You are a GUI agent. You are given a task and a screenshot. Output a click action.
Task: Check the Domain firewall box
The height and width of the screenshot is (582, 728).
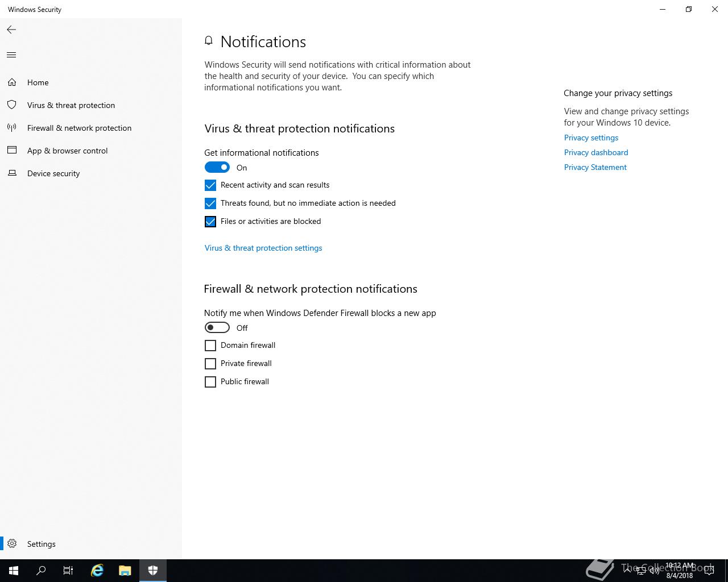coord(210,346)
